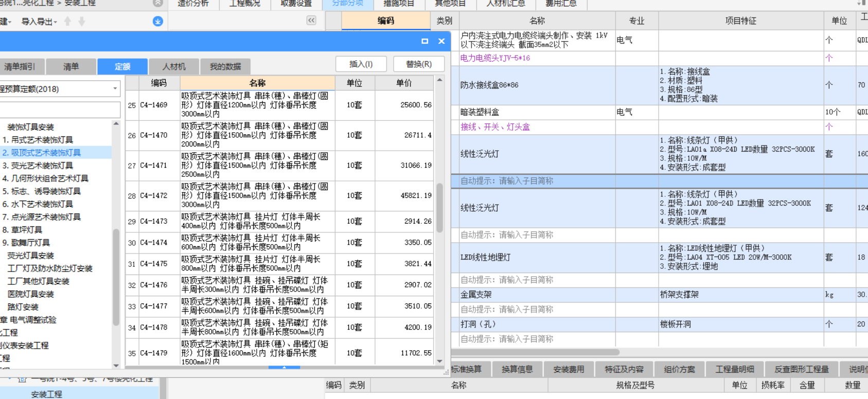The height and width of the screenshot is (399, 868).
Task: Click the magenta 电力电缆头YJV-5*16 row
Action: [495, 58]
